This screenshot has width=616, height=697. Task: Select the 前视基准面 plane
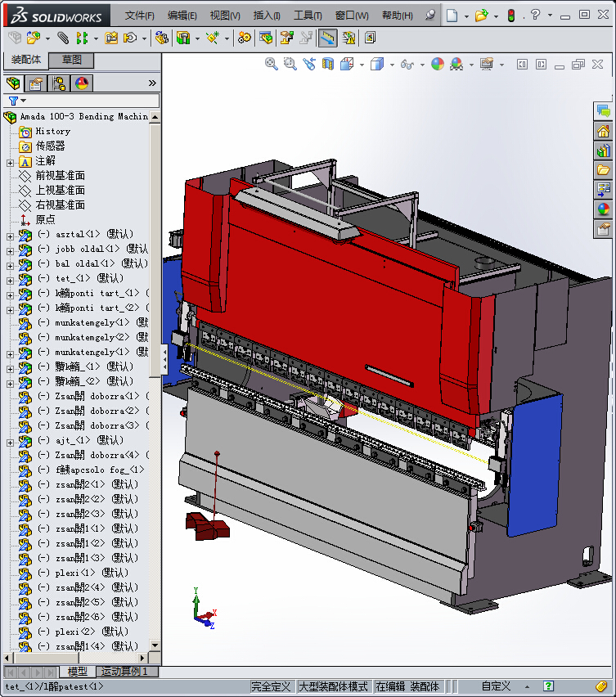[x=60, y=176]
